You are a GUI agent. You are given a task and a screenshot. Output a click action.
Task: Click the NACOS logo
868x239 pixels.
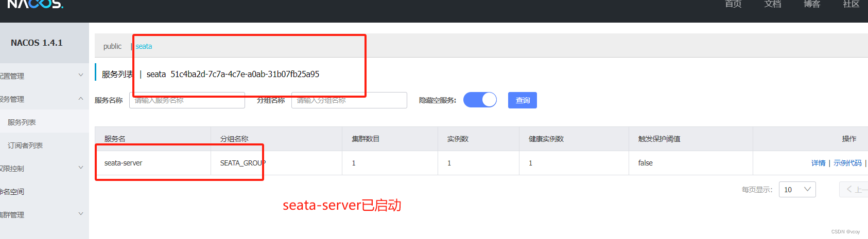pos(35,4)
